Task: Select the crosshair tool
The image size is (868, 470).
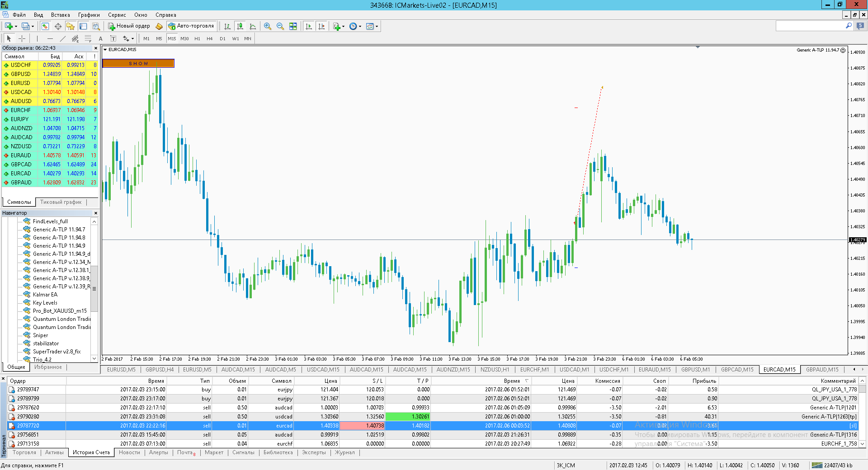Action: (22, 38)
